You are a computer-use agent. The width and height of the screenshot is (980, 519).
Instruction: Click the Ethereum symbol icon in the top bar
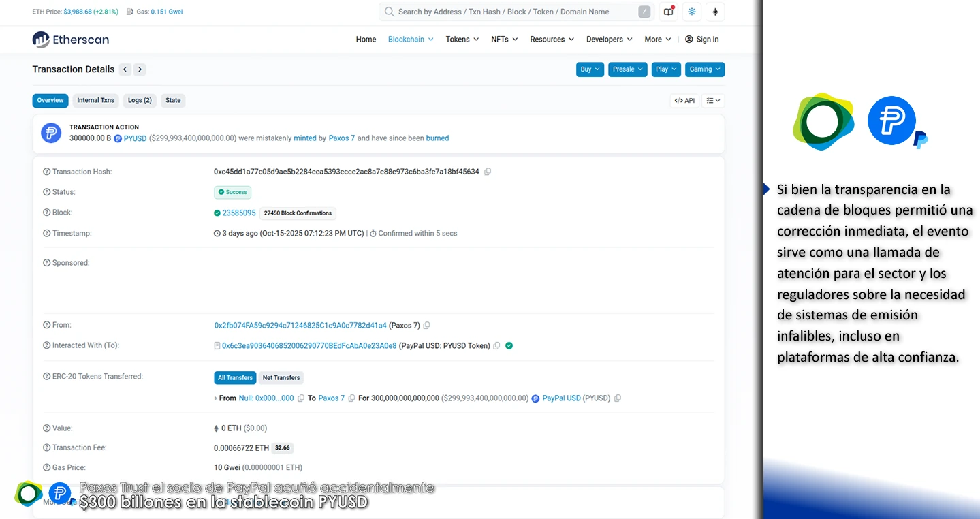click(x=714, y=12)
